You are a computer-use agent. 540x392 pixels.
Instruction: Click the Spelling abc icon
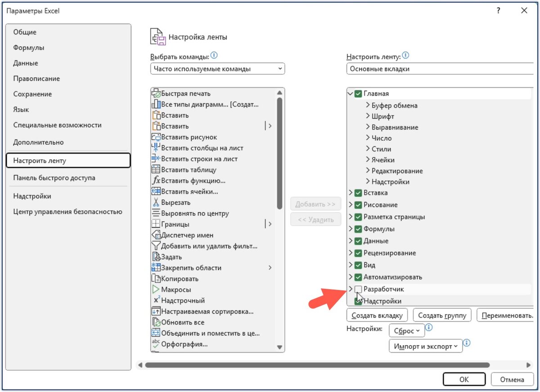point(156,344)
